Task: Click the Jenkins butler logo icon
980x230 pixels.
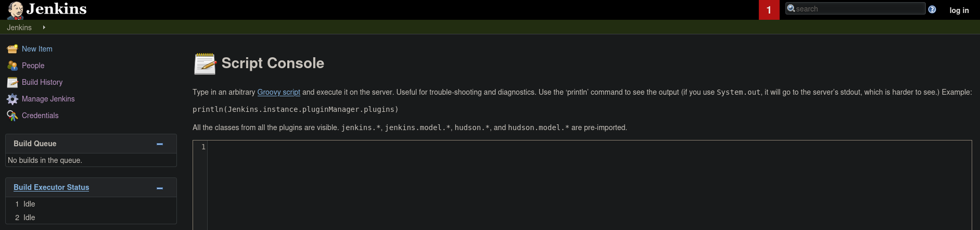Action: point(15,10)
